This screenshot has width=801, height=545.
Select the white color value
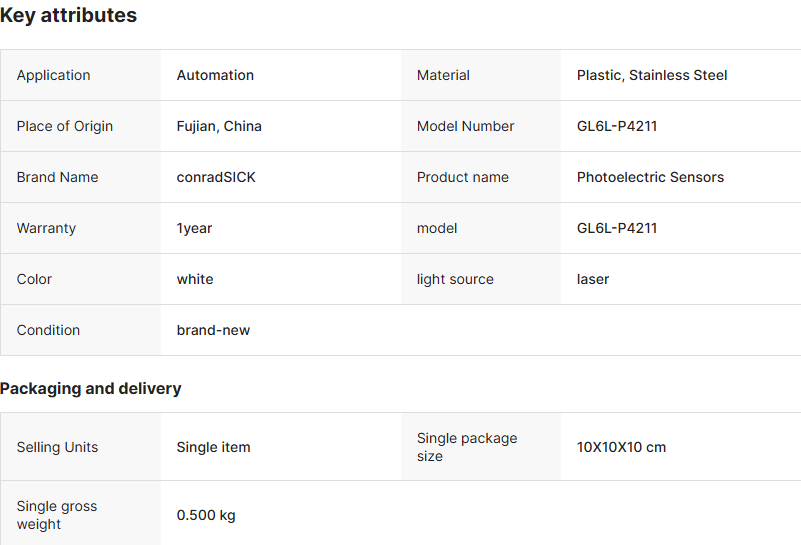click(195, 279)
